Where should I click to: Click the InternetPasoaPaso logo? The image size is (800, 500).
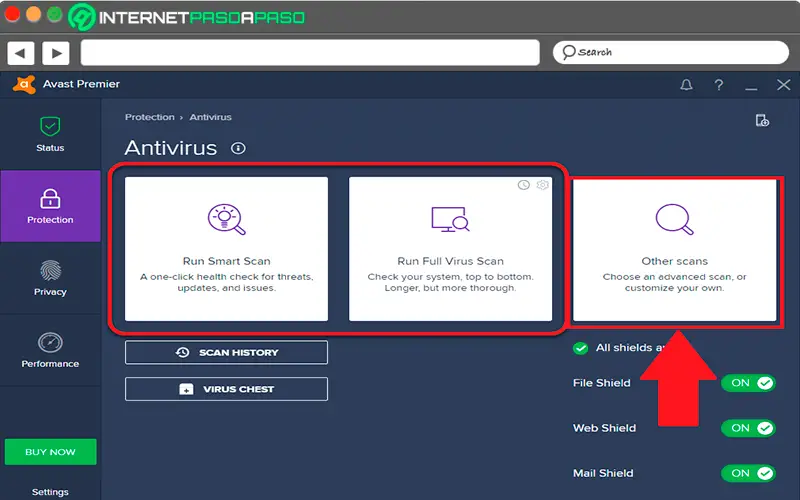[187, 17]
